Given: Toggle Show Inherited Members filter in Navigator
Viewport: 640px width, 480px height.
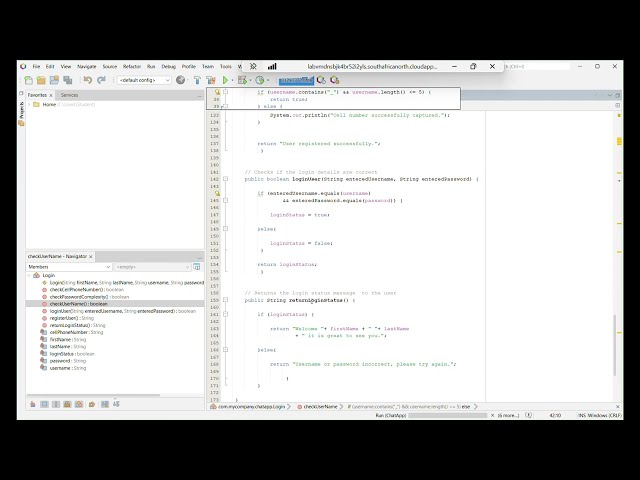Looking at the screenshot, I should (x=33, y=404).
